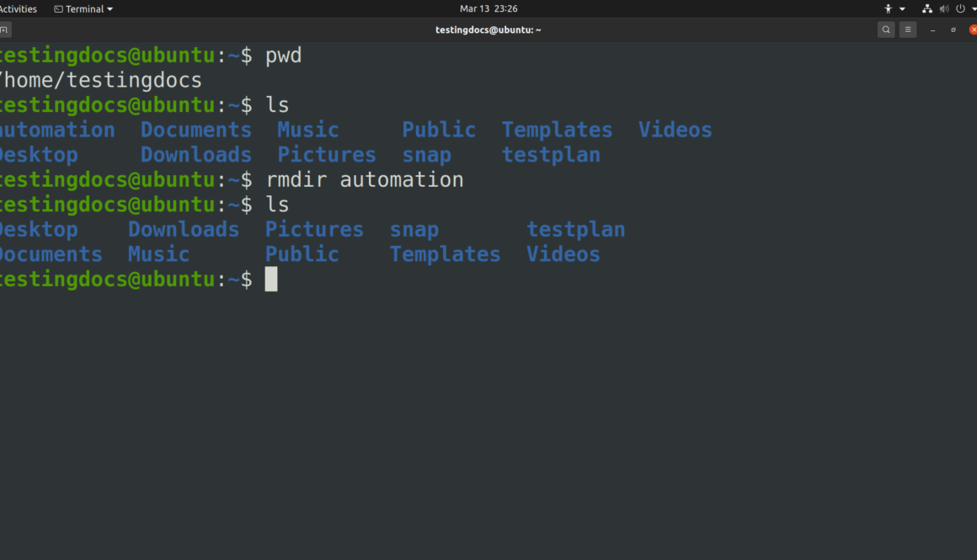Image resolution: width=977 pixels, height=560 pixels.
Task: Open the Activities overview
Action: click(x=19, y=9)
